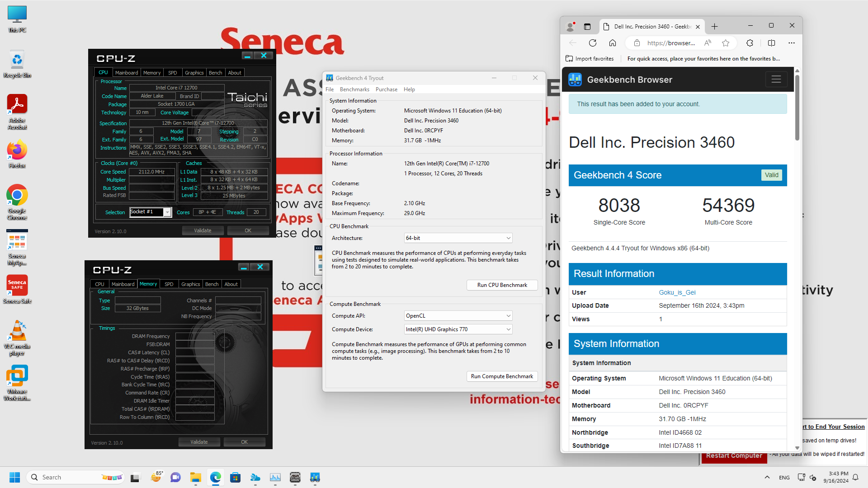868x488 pixels.
Task: Open Microsoft Store taskbar icon
Action: (x=235, y=477)
